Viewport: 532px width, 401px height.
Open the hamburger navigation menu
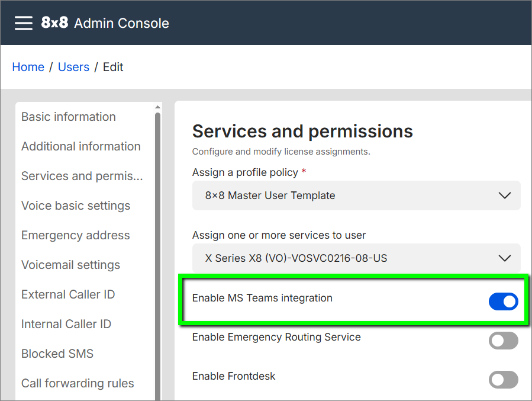[x=24, y=23]
